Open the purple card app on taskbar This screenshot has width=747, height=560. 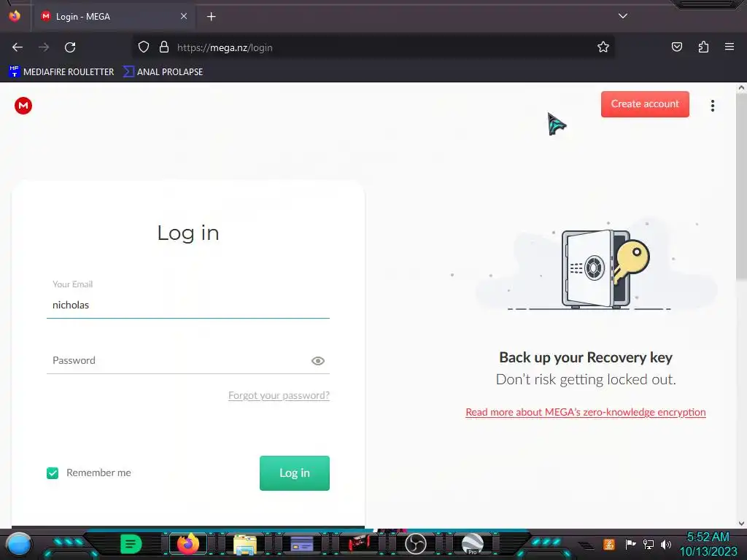(301, 544)
